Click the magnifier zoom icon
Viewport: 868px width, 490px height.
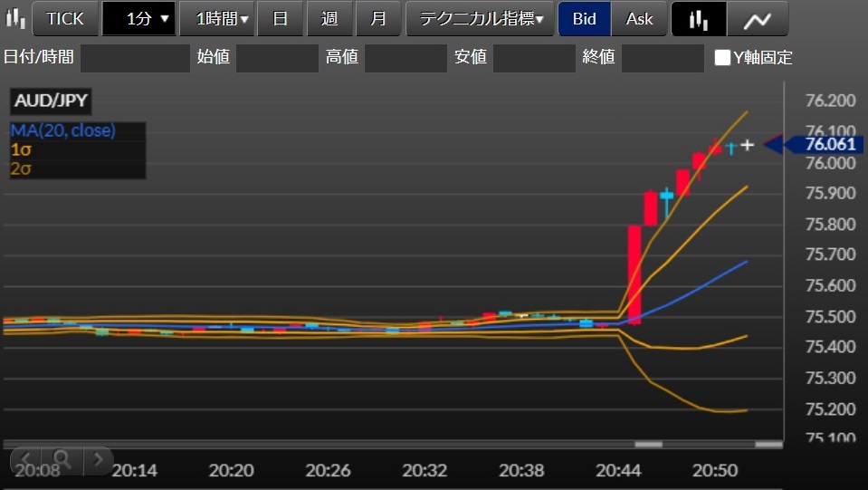point(62,459)
